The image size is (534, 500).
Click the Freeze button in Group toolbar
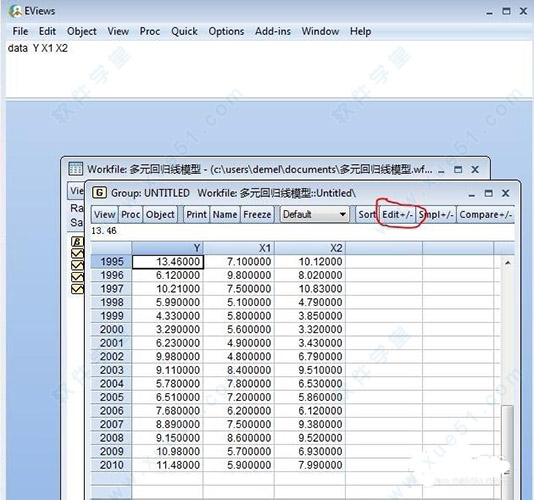click(x=257, y=215)
